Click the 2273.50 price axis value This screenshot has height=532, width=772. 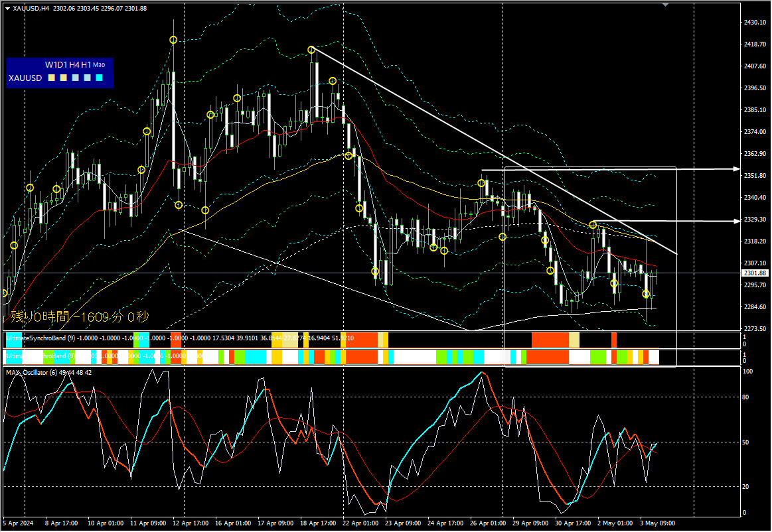755,329
